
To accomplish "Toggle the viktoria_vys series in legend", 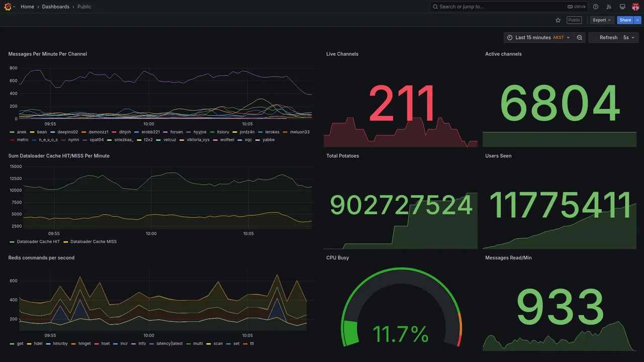I will (x=198, y=140).
